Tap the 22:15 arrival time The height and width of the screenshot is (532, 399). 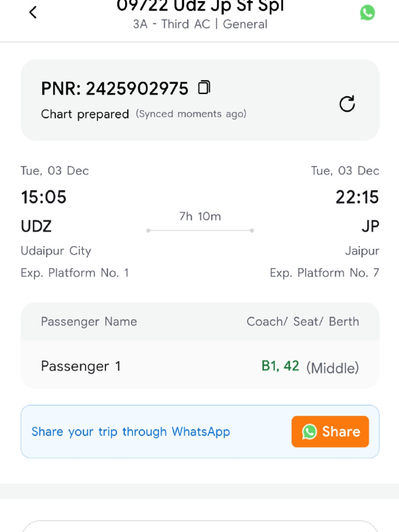pyautogui.click(x=357, y=197)
